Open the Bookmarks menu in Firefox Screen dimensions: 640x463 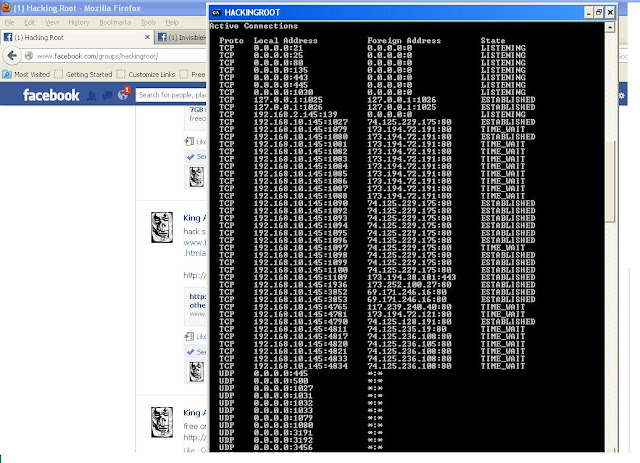[x=115, y=22]
